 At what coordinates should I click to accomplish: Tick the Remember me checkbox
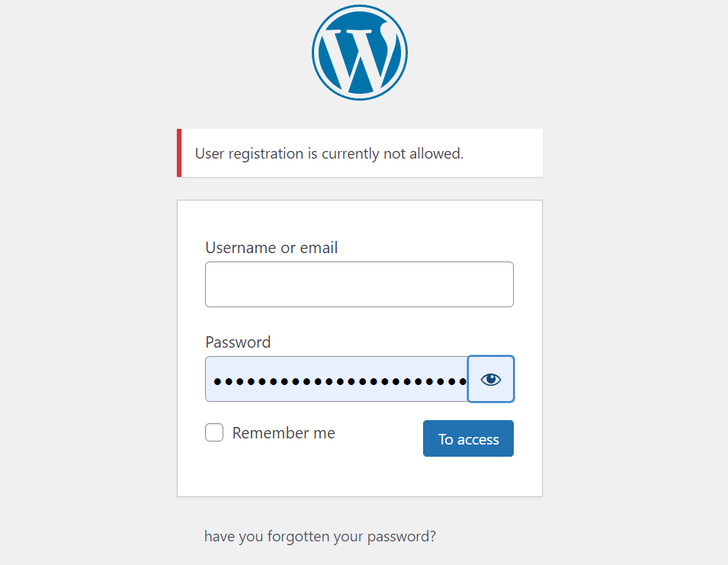214,433
